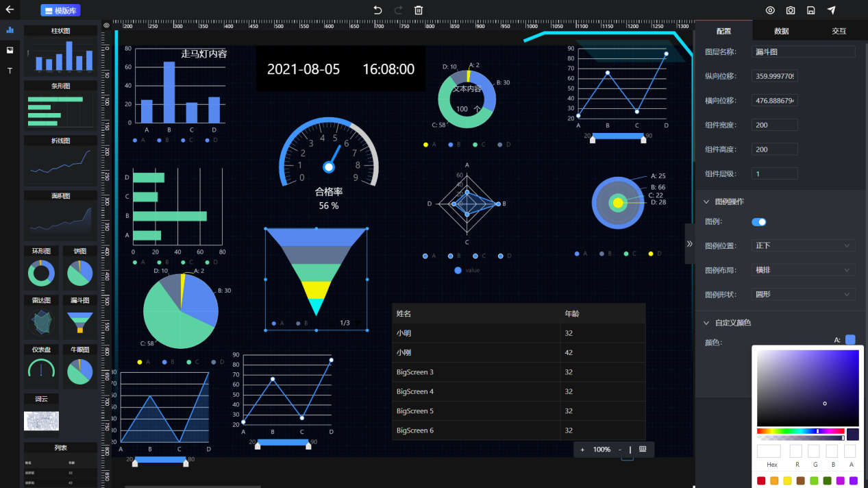The image size is (868, 488).
Task: Click the 图层名称 input field
Action: click(x=803, y=51)
